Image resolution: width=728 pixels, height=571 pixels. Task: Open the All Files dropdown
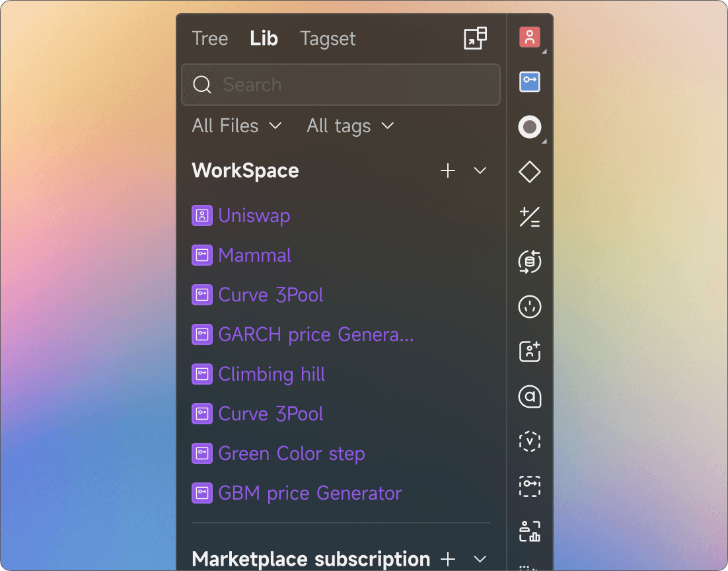click(x=237, y=126)
